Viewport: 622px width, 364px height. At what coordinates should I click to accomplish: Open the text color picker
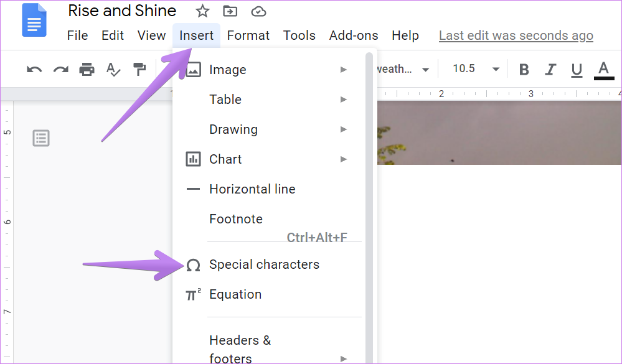tap(603, 69)
